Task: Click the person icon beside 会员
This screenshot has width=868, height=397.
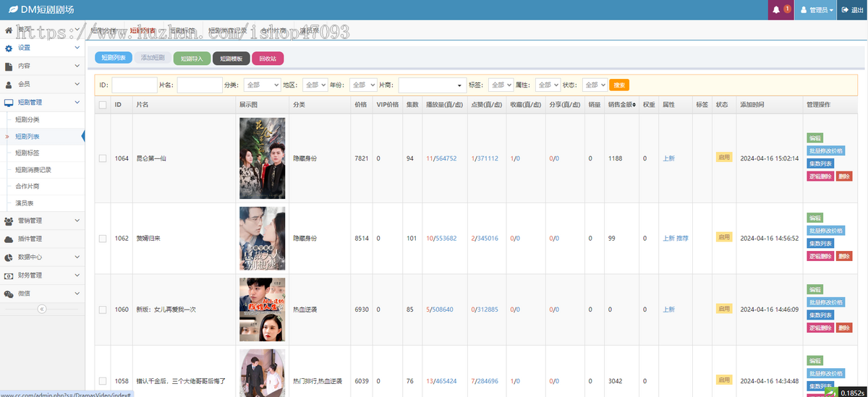Action: (9, 84)
